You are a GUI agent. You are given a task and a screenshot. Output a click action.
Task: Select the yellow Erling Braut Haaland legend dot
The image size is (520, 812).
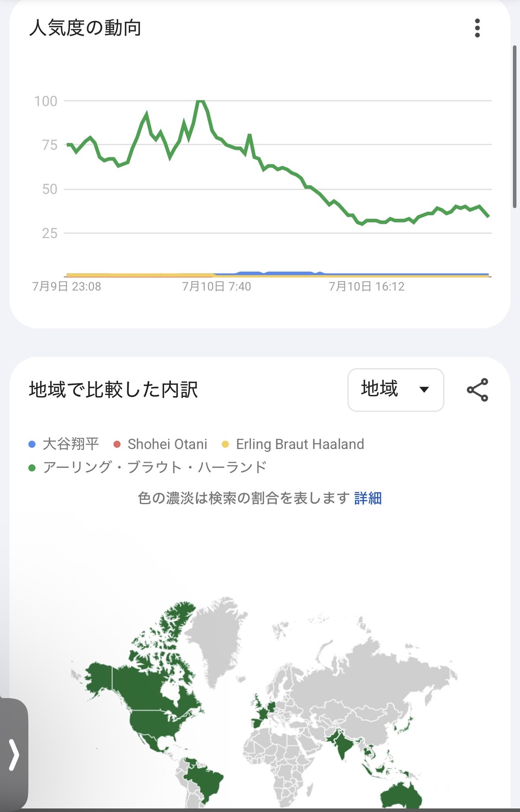[225, 444]
